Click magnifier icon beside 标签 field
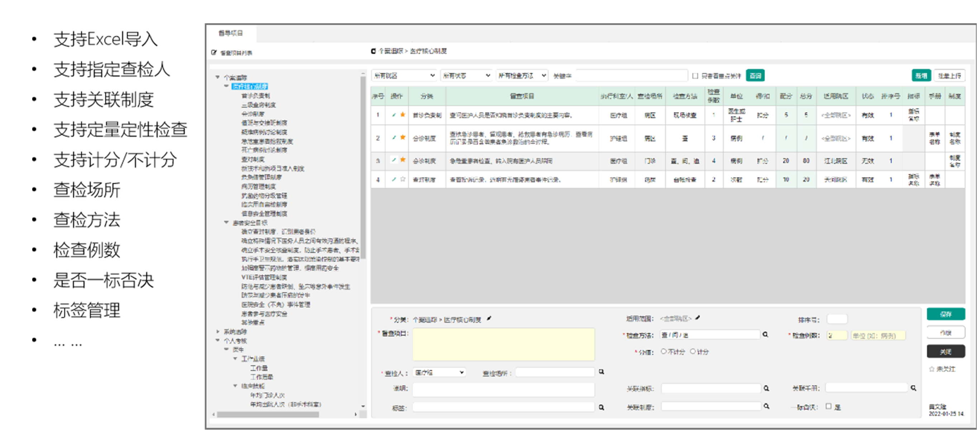This screenshot has width=980, height=444. coord(602,407)
